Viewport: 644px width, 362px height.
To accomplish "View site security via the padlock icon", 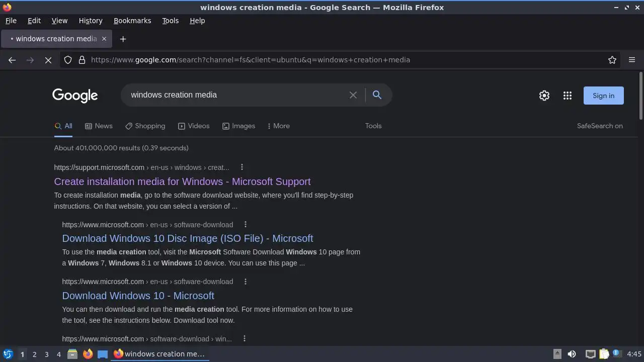I will point(82,60).
